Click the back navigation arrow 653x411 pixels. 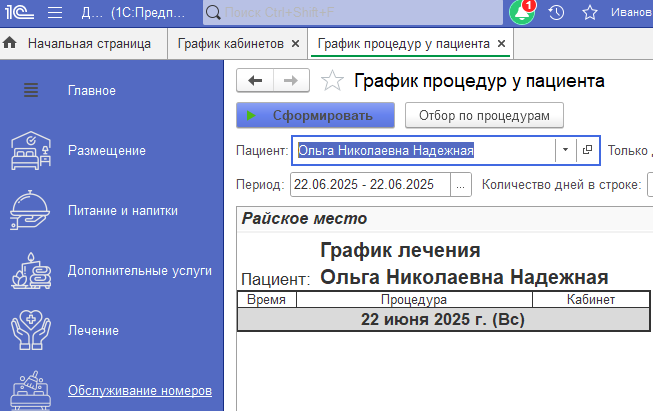tap(255, 81)
